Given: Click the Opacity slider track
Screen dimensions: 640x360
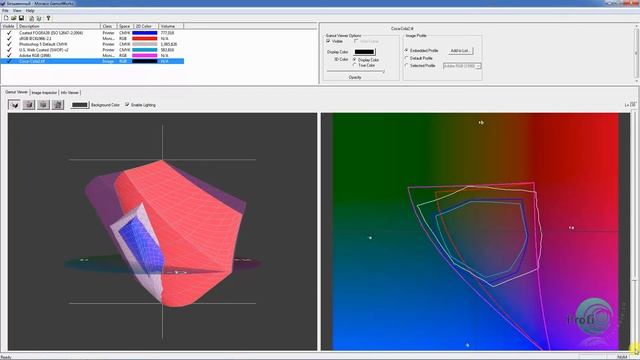Looking at the screenshot, I should click(355, 71).
